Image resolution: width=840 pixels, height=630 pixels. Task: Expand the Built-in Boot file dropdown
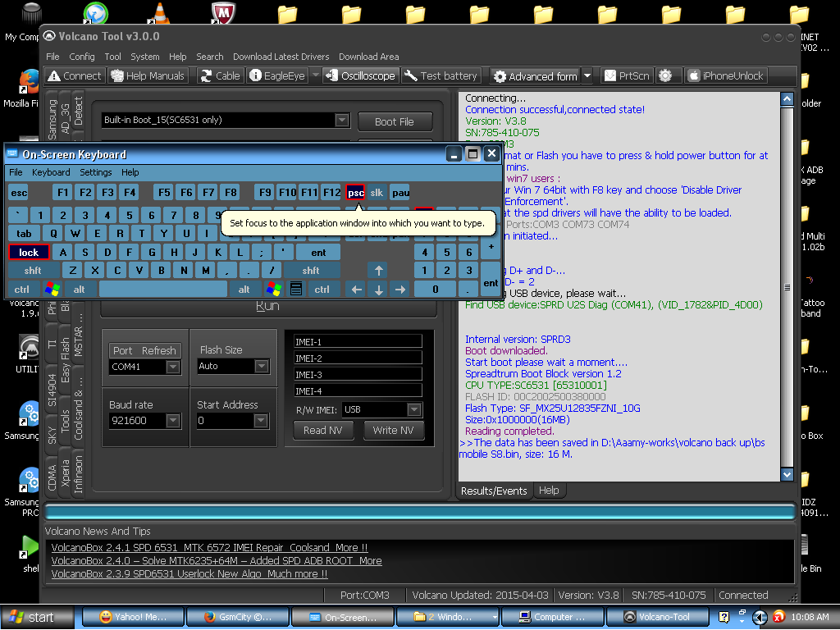tap(342, 121)
